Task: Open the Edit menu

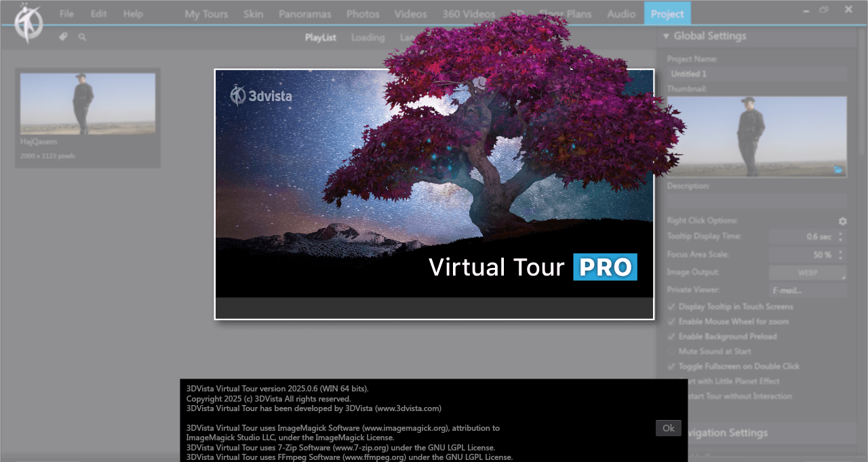Action: (98, 14)
